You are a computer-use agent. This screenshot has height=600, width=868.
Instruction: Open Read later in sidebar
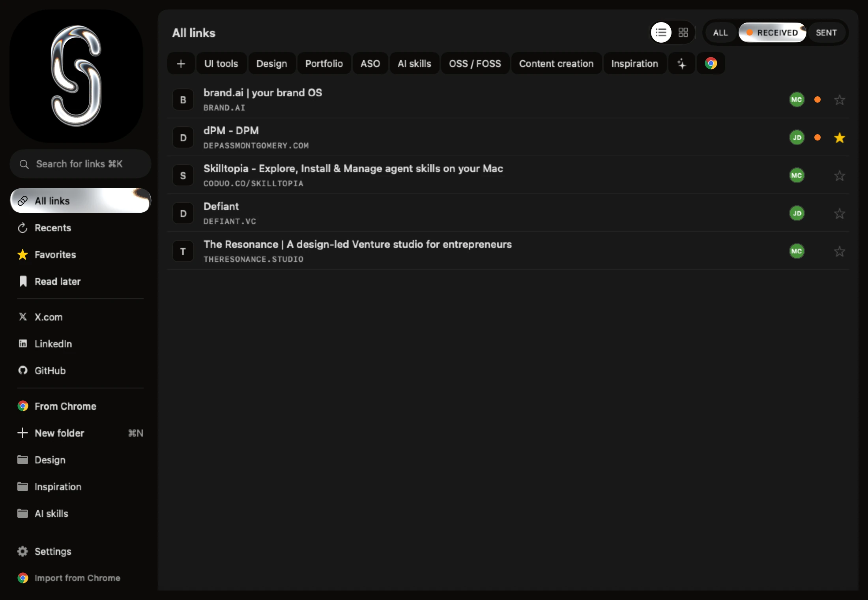click(x=80, y=281)
